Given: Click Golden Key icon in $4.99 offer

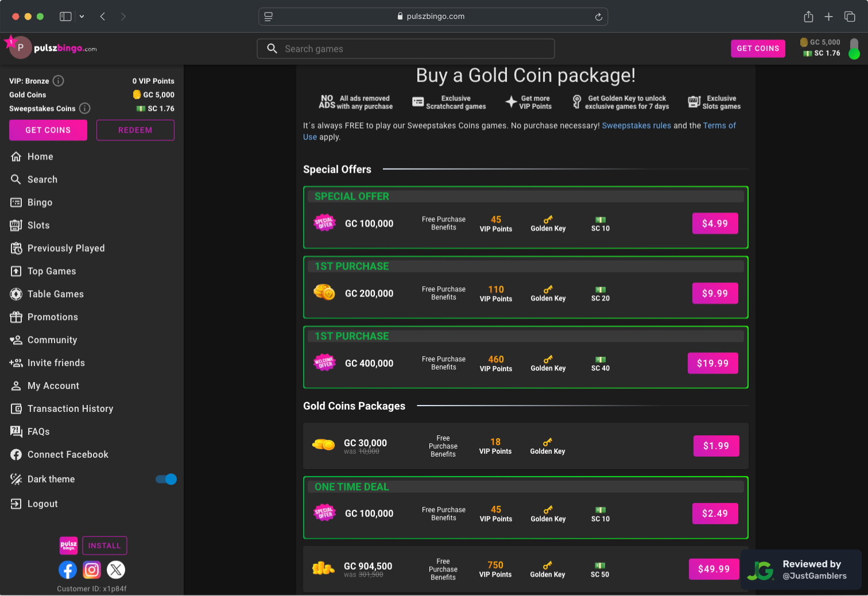Looking at the screenshot, I should 548,219.
